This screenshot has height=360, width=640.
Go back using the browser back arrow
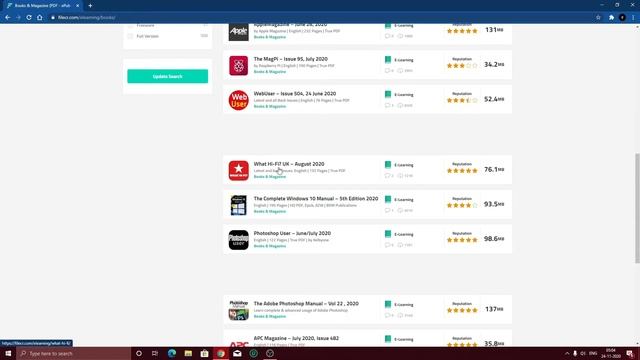(x=8, y=18)
